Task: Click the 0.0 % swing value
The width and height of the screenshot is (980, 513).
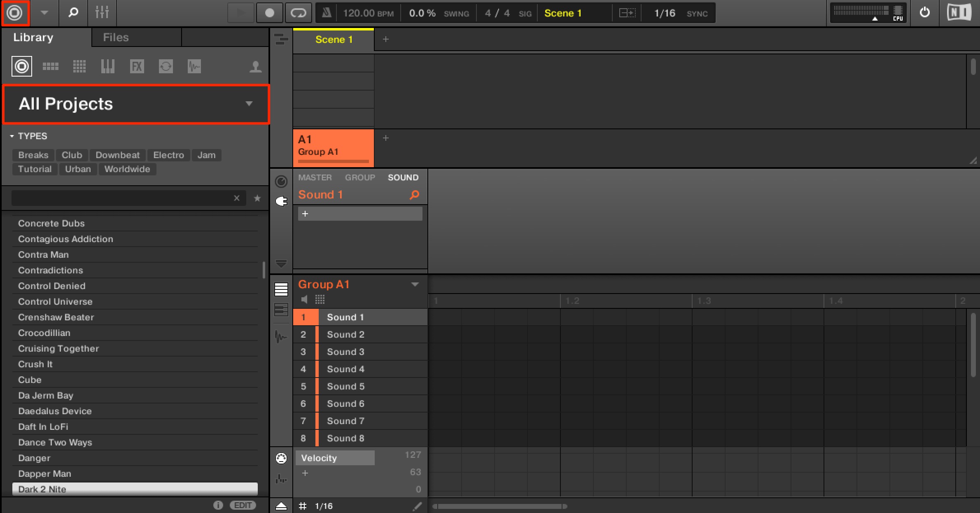Action: point(422,13)
